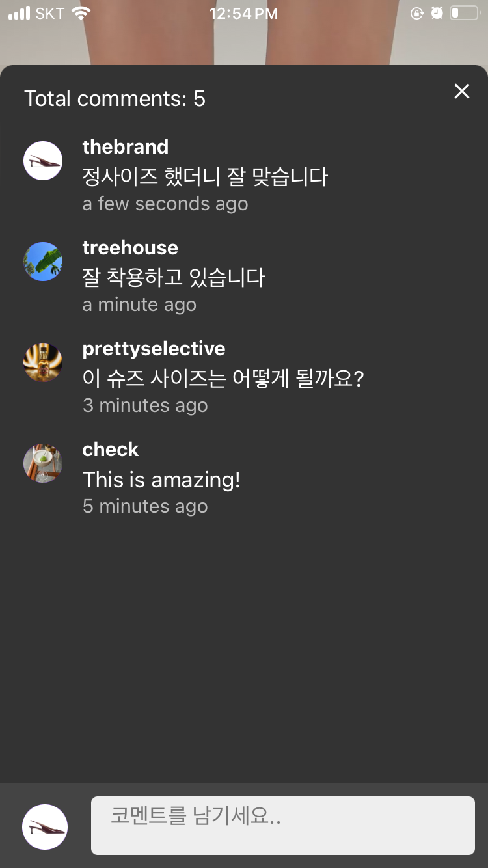The height and width of the screenshot is (868, 488).
Task: Open treehouse's globe profile picture
Action: click(x=43, y=261)
